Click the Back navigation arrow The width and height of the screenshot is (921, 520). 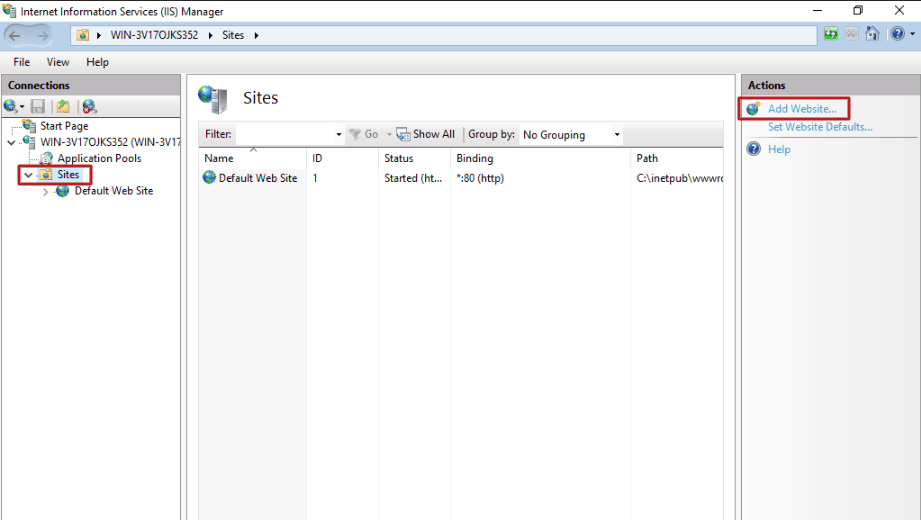(x=15, y=35)
